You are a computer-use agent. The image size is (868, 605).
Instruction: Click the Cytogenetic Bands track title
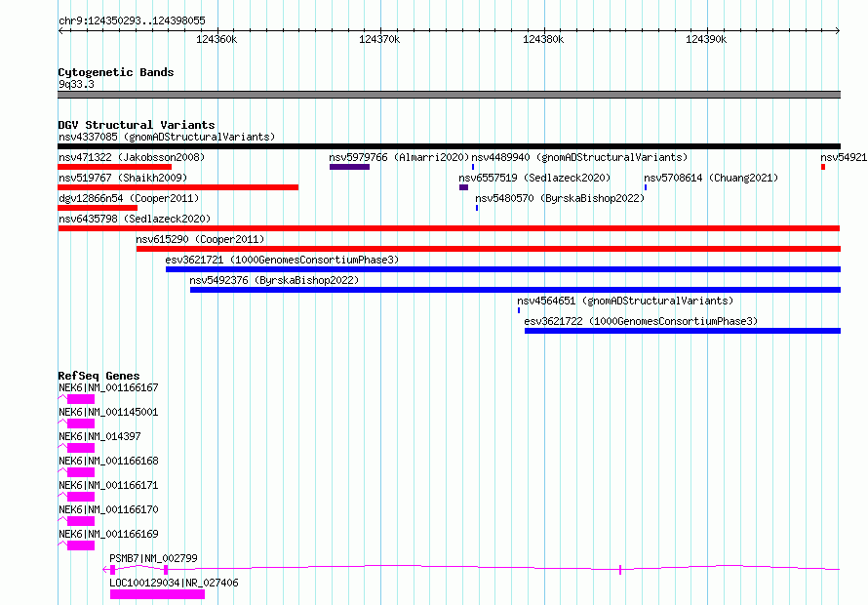coord(116,72)
